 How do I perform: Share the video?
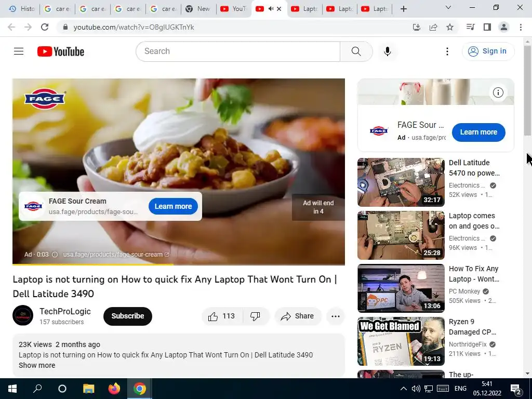tap(298, 316)
